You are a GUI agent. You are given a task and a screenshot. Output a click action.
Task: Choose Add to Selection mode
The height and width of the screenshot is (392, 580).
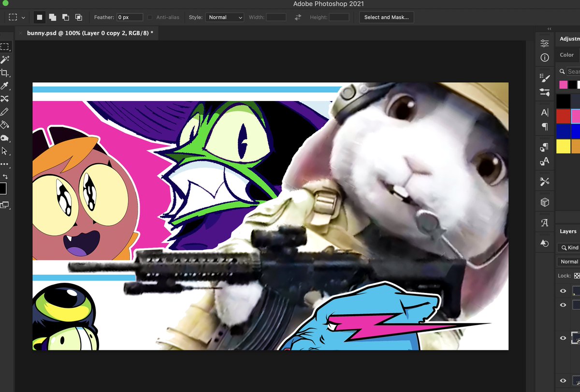tap(52, 17)
